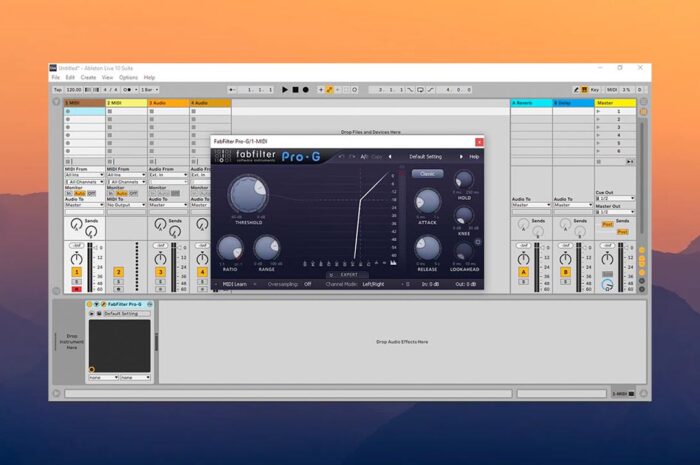This screenshot has width=700, height=465.
Task: Go to next preset in Pro-G
Action: tap(461, 157)
